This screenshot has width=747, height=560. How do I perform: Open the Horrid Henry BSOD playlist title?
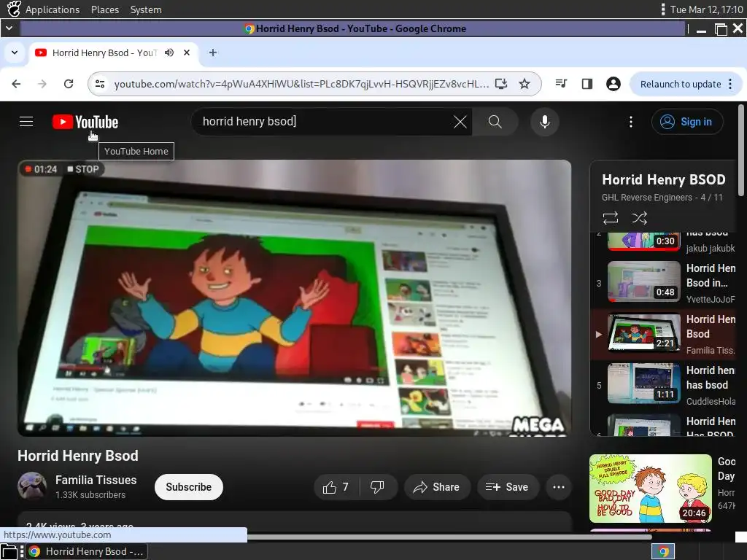(664, 179)
